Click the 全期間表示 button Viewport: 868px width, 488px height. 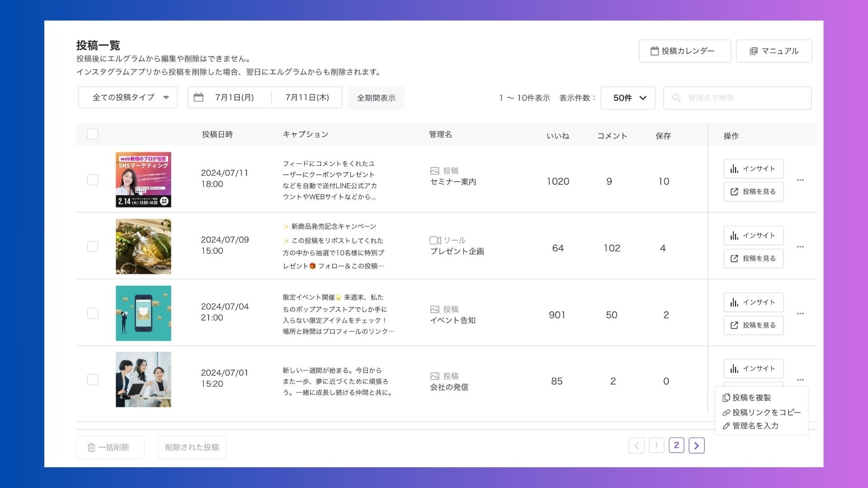point(376,98)
